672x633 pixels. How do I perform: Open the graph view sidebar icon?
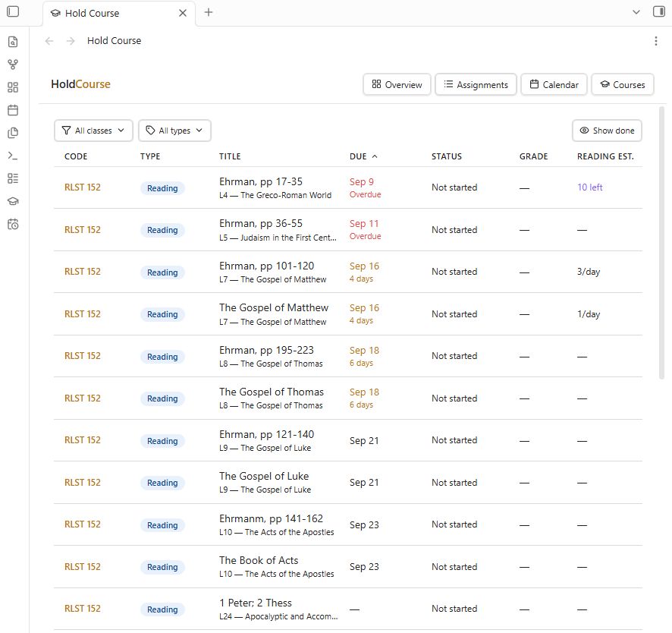coord(13,65)
